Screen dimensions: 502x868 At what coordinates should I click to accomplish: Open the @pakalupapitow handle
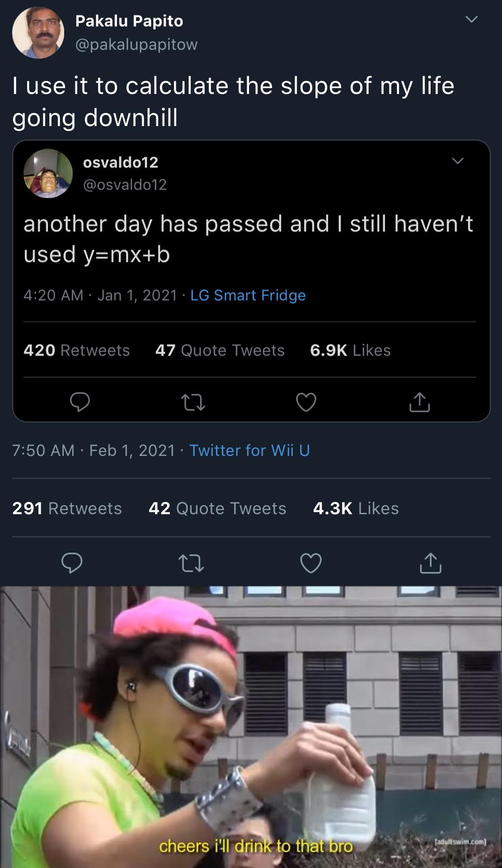136,44
